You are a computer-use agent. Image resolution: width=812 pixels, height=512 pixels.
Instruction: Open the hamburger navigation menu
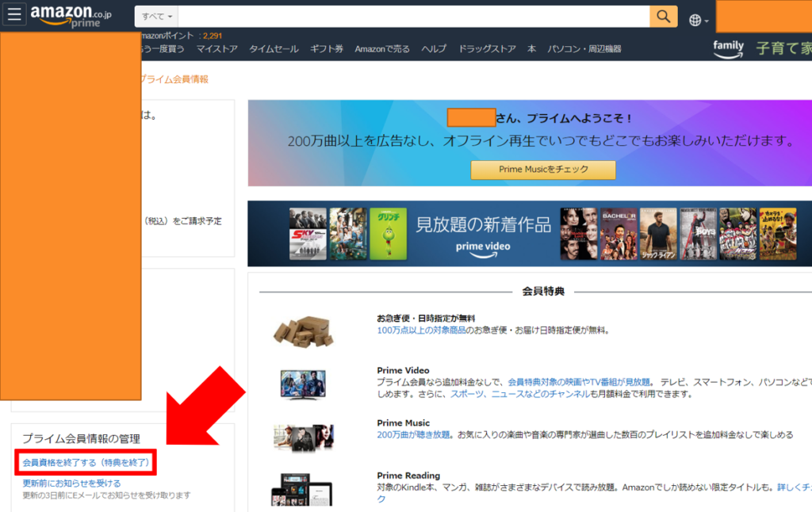(x=14, y=14)
